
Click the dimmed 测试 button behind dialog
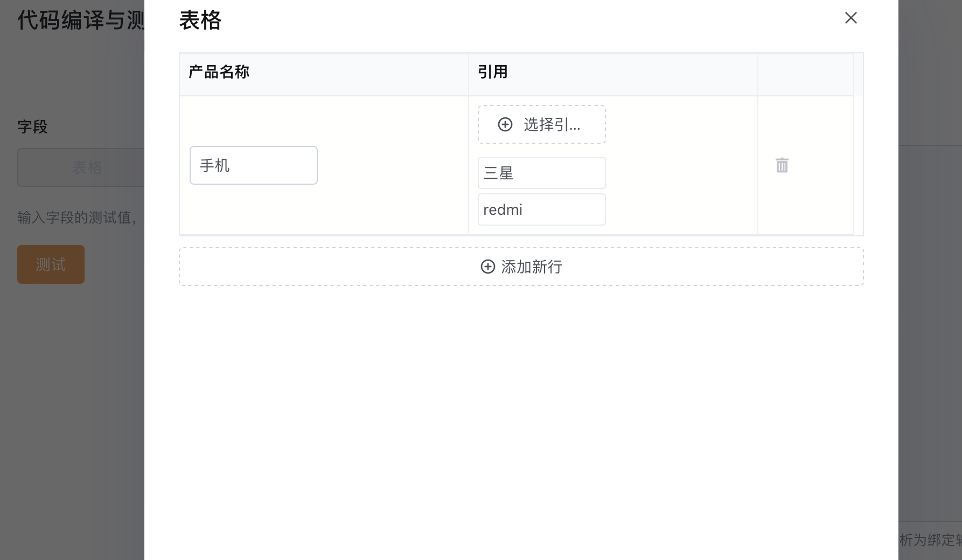[x=51, y=264]
